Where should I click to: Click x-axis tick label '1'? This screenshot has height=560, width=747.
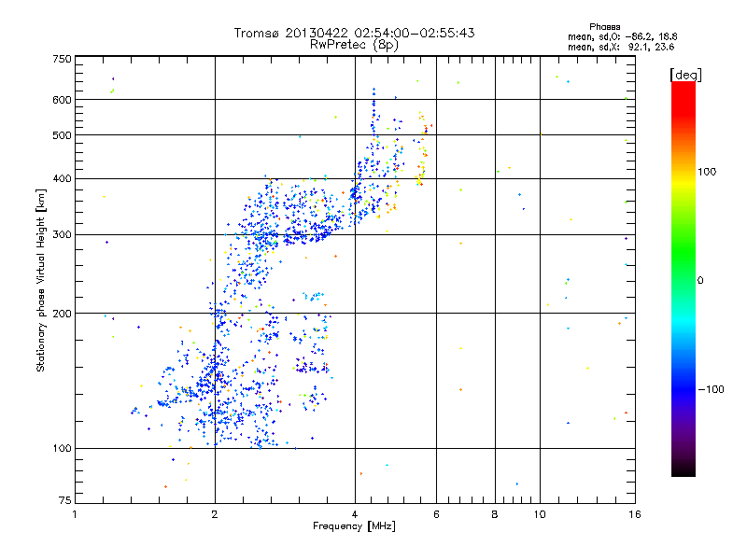(75, 514)
